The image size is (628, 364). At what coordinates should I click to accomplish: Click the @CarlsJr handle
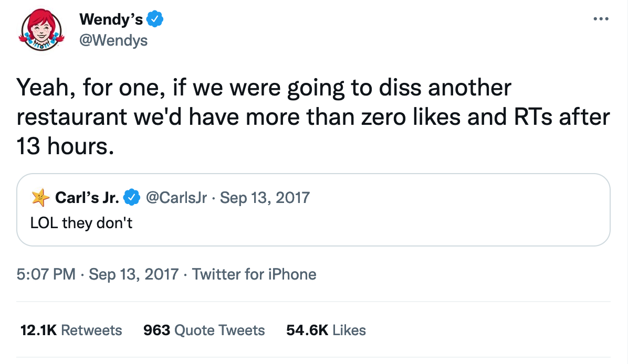pos(176,198)
